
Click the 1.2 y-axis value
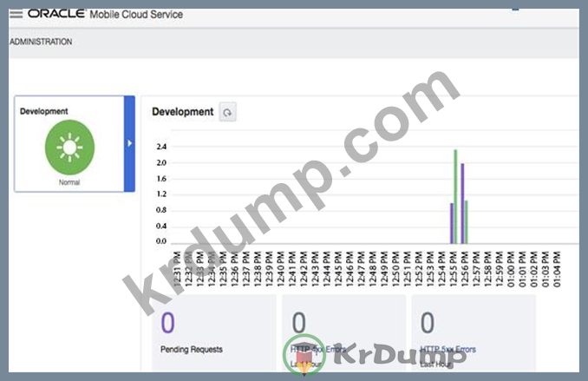pos(161,194)
